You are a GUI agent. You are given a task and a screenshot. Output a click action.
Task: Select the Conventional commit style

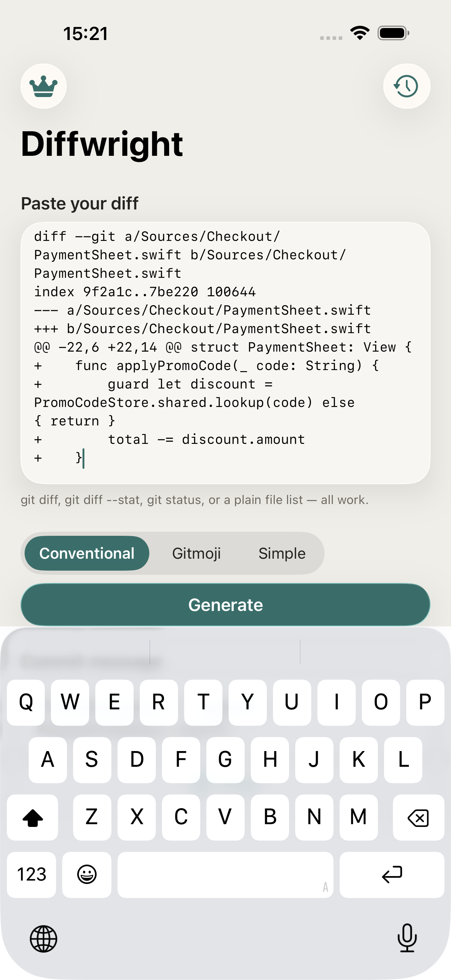click(x=87, y=553)
